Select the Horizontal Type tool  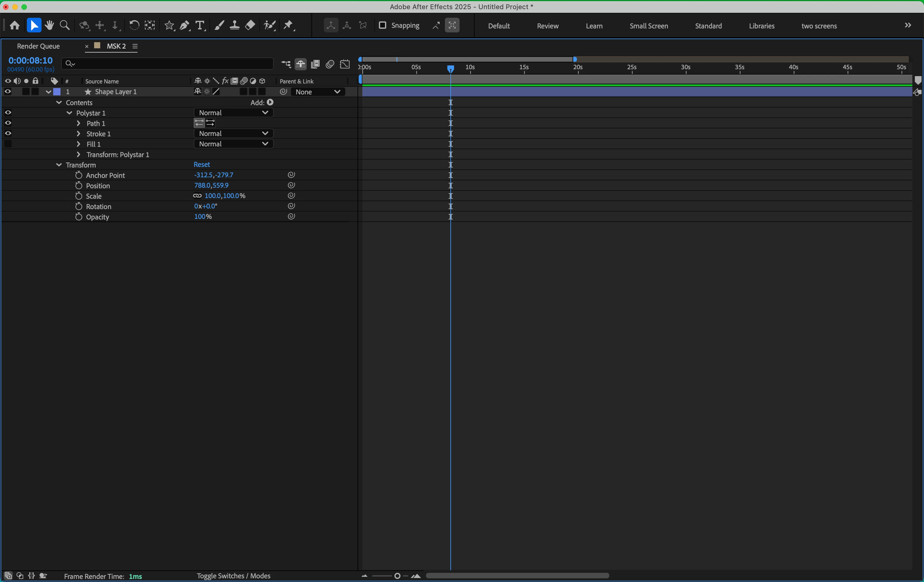tap(200, 26)
